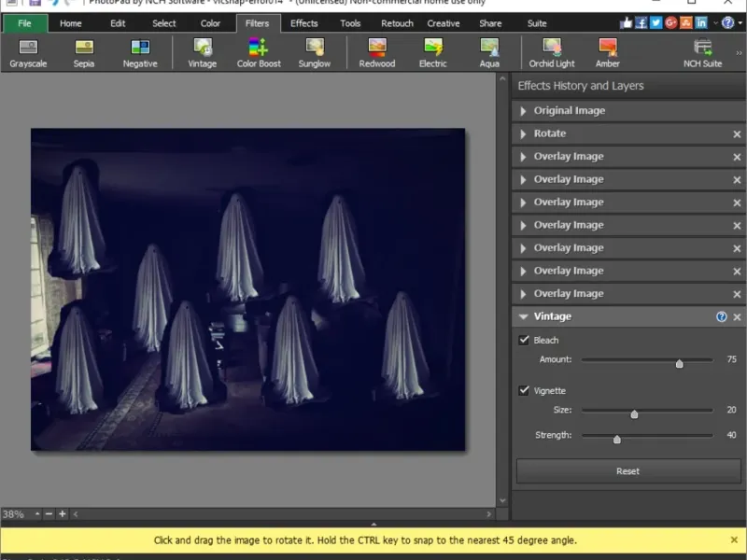
Task: Open the social icons dropdown after LinkedIn
Action: 714,22
